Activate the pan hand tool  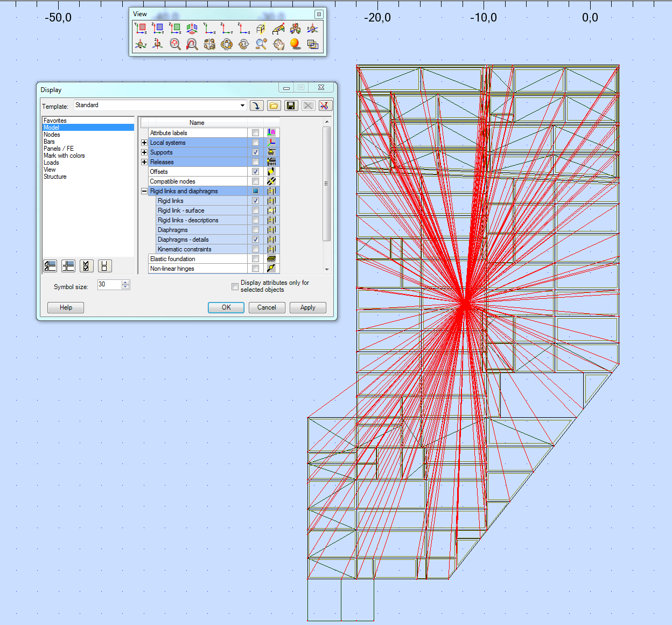[x=278, y=44]
